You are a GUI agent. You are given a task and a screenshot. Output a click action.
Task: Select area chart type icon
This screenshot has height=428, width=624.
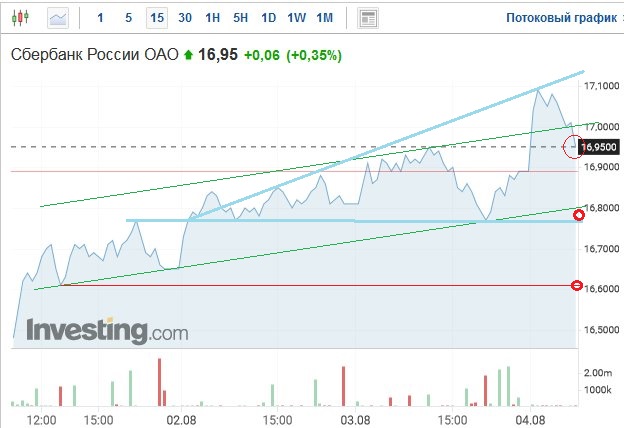coord(59,17)
